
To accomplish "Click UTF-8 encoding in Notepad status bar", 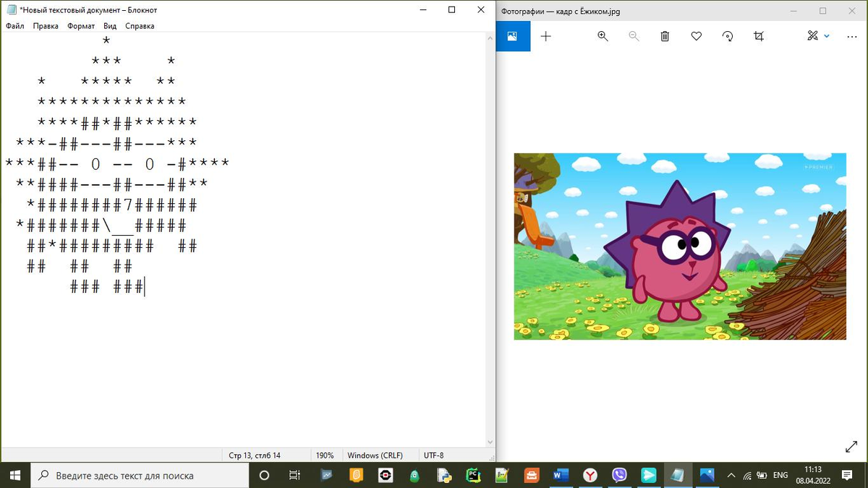I will pyautogui.click(x=434, y=455).
